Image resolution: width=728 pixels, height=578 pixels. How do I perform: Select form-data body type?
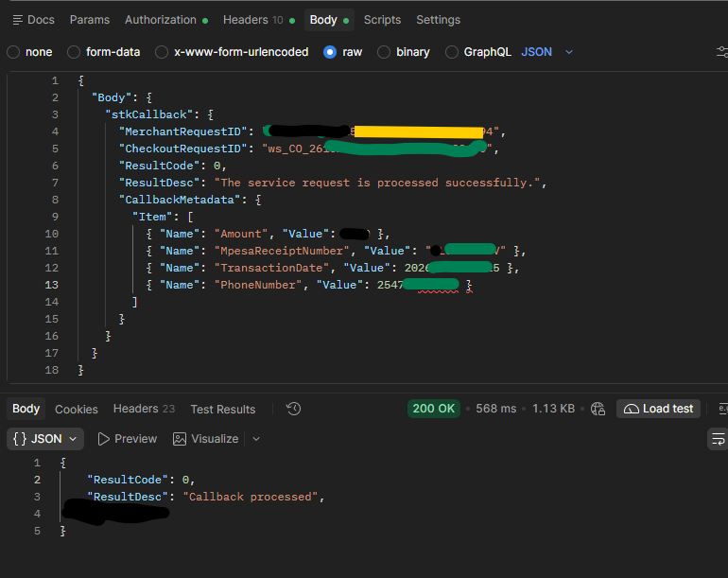(x=104, y=52)
